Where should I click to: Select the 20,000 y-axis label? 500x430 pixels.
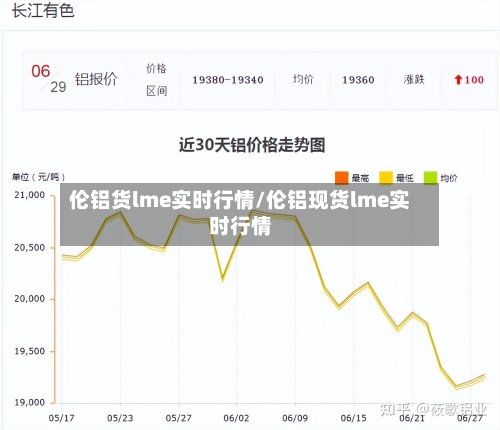point(29,299)
